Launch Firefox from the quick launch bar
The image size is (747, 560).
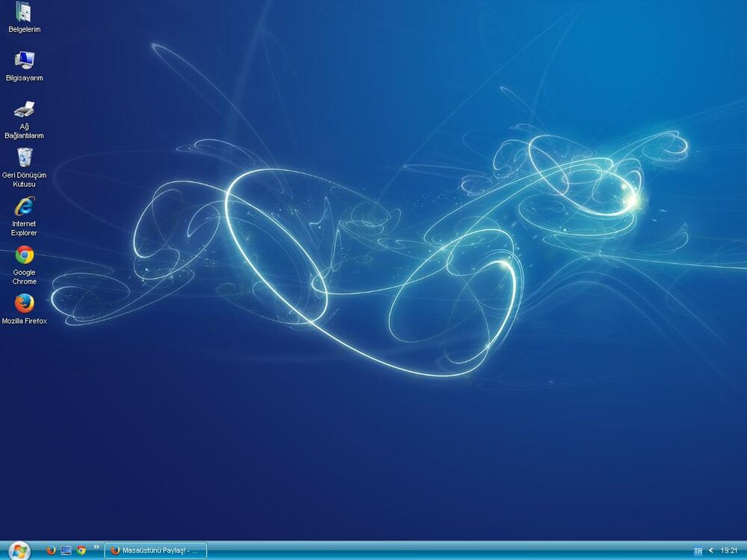click(x=51, y=550)
